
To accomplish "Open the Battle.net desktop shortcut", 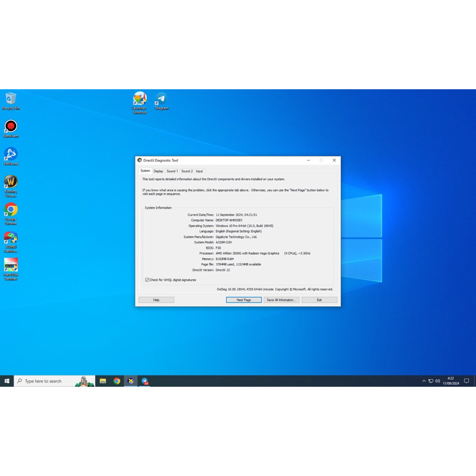I will pos(11,154).
